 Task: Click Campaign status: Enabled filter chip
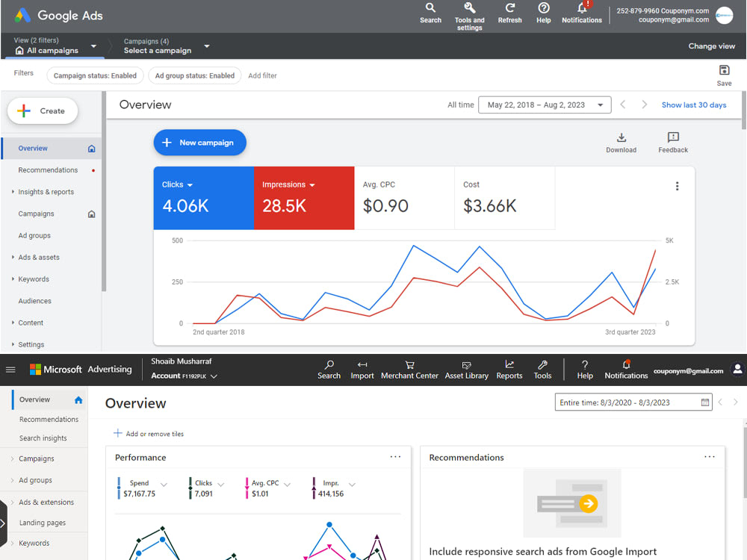pyautogui.click(x=95, y=75)
